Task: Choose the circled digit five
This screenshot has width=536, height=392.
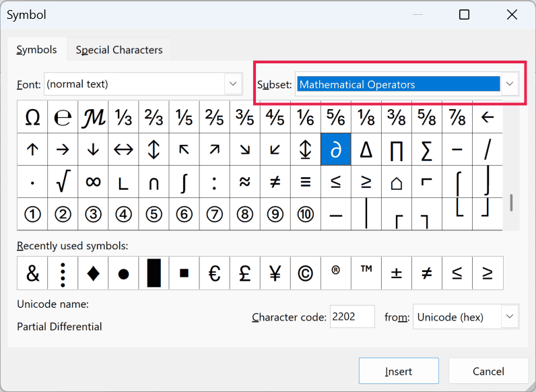Action: (x=154, y=214)
